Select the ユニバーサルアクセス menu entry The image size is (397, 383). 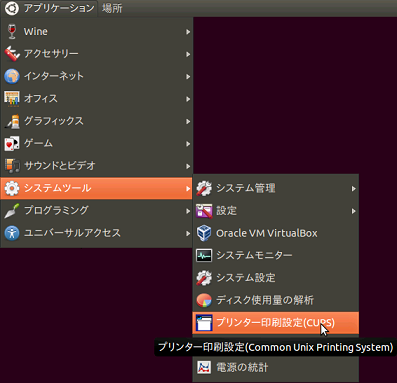(97, 233)
